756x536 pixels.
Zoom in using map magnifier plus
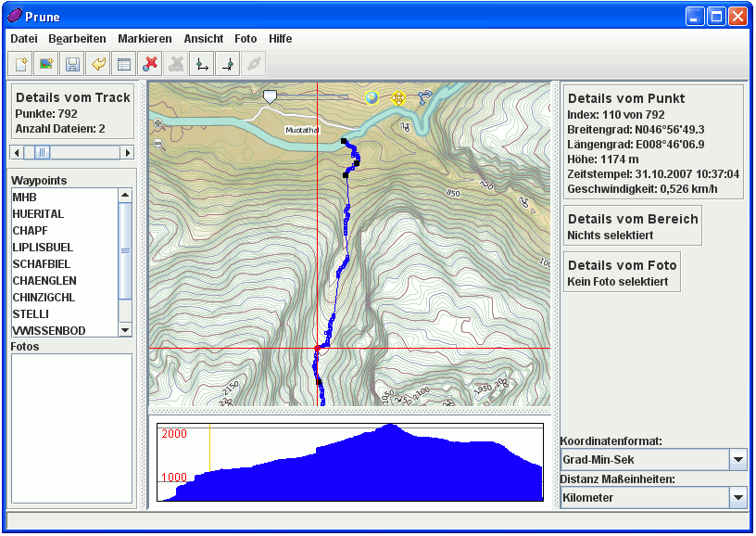157,123
